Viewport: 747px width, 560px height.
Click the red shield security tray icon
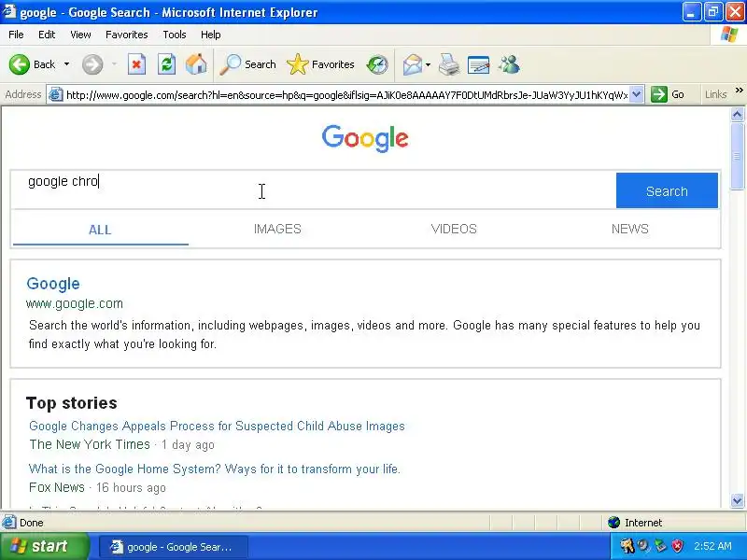point(677,546)
